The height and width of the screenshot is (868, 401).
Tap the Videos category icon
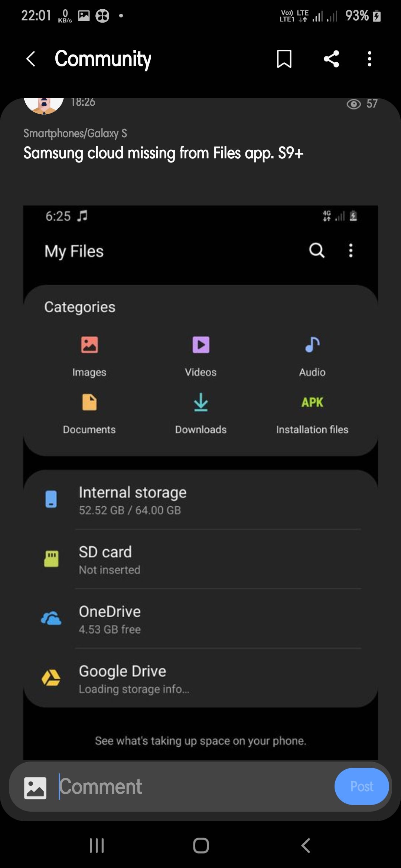point(201,345)
